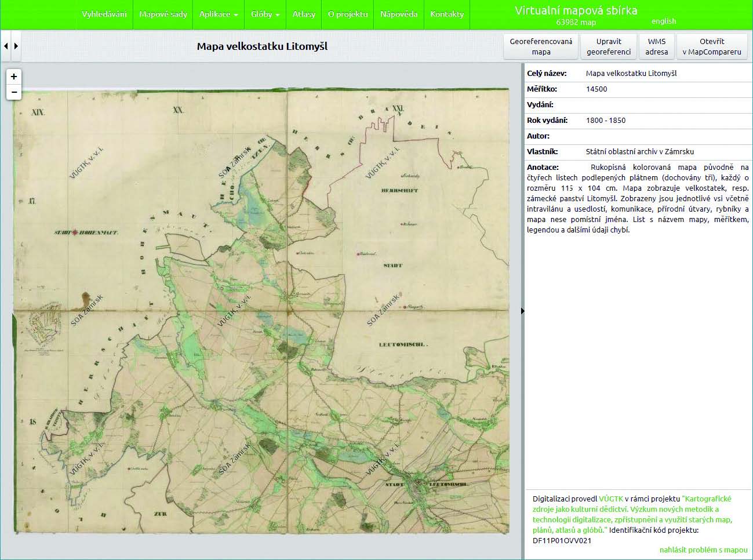Image resolution: width=753 pixels, height=560 pixels.
Task: Switch language to english
Action: (x=664, y=21)
